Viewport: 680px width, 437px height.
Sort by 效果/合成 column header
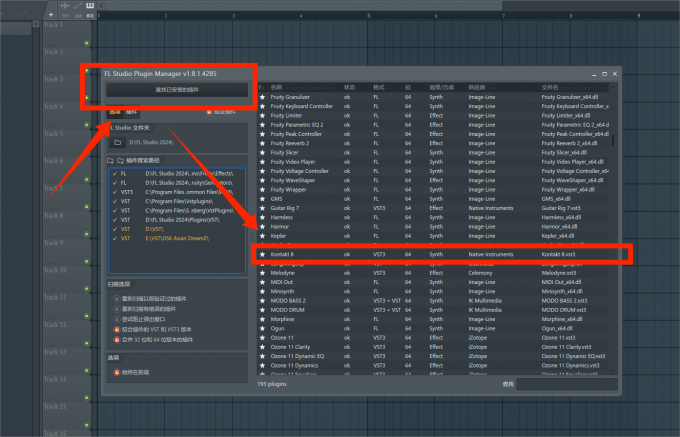click(441, 88)
